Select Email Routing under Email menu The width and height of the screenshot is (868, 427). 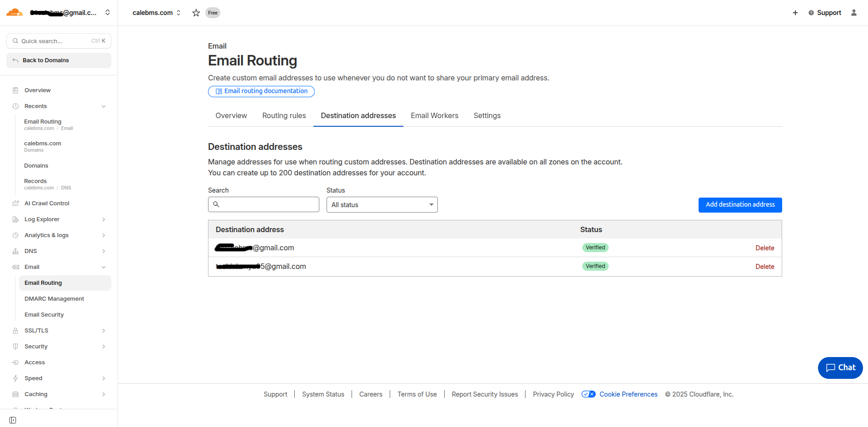click(x=65, y=283)
